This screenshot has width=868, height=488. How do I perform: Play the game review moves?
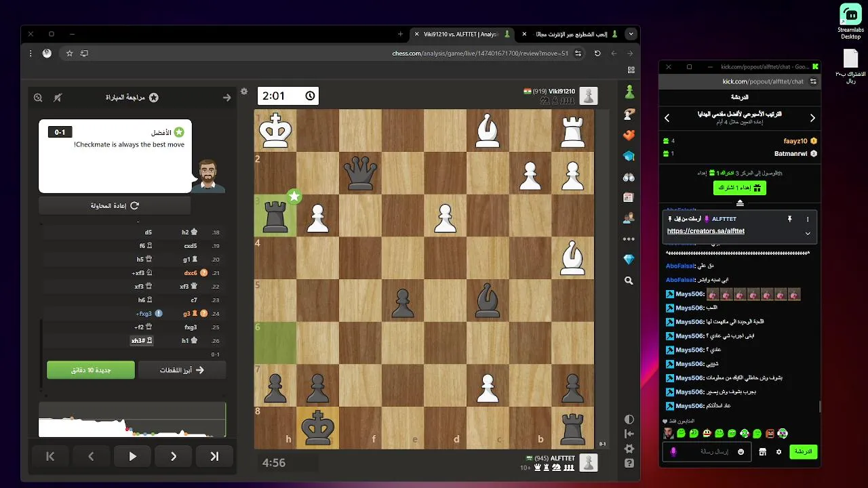[x=132, y=456]
